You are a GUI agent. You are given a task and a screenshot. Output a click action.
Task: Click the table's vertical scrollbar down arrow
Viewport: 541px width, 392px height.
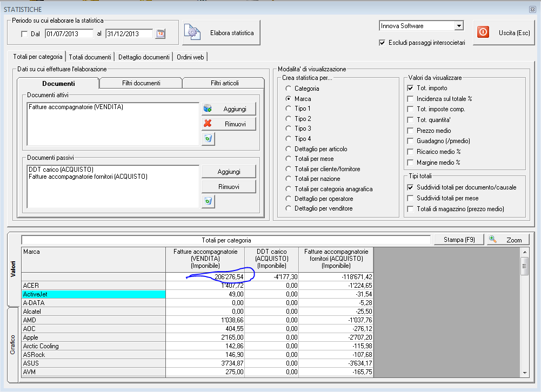(x=524, y=372)
